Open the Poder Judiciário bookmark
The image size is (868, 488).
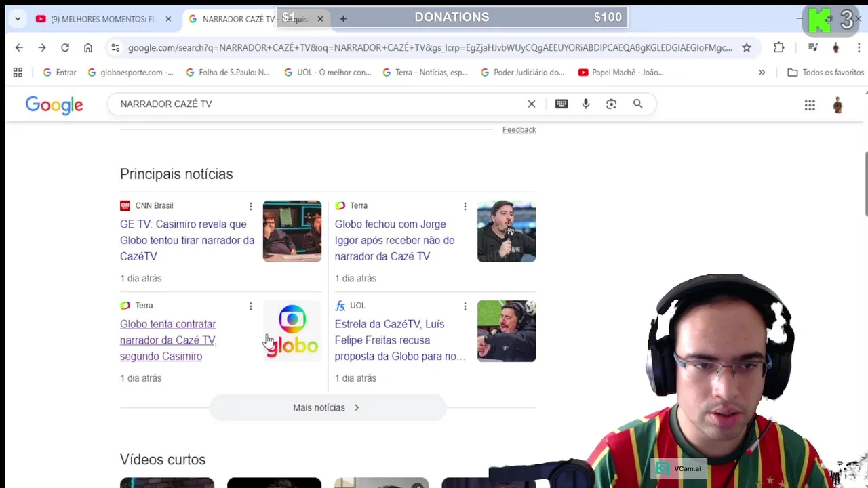click(x=522, y=73)
